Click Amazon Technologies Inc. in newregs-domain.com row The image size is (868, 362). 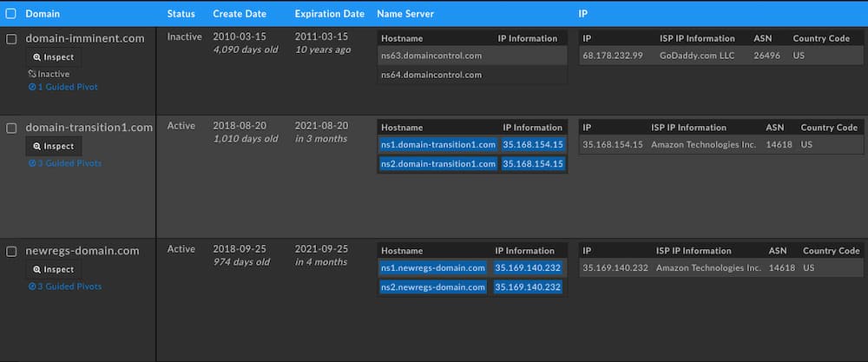[x=708, y=268]
